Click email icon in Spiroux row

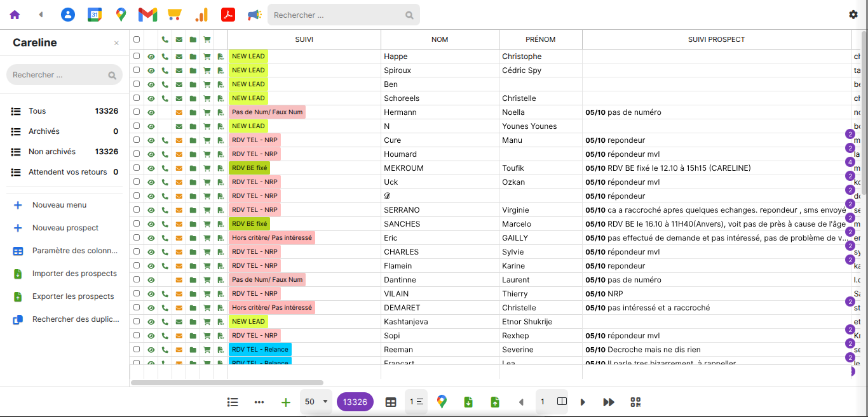[179, 70]
